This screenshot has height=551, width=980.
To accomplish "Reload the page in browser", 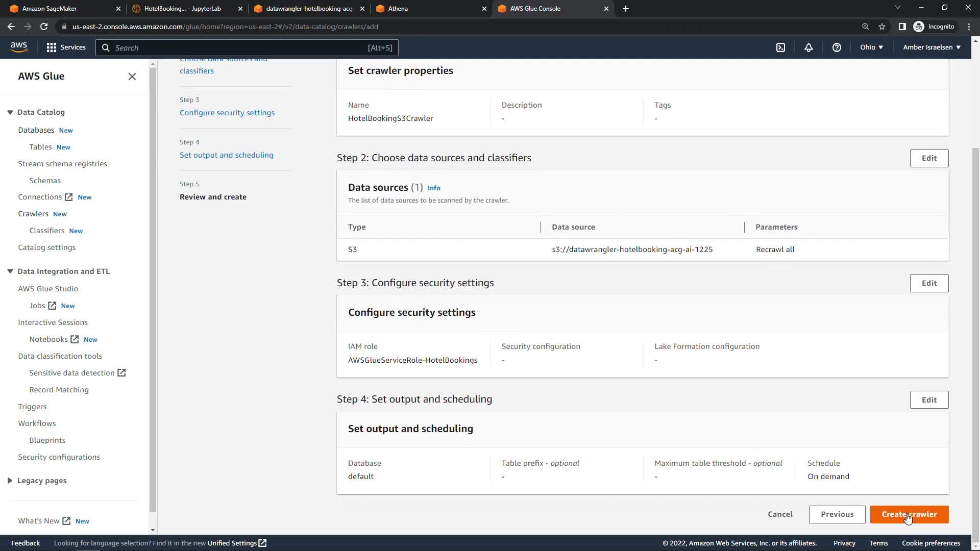I will point(44,27).
